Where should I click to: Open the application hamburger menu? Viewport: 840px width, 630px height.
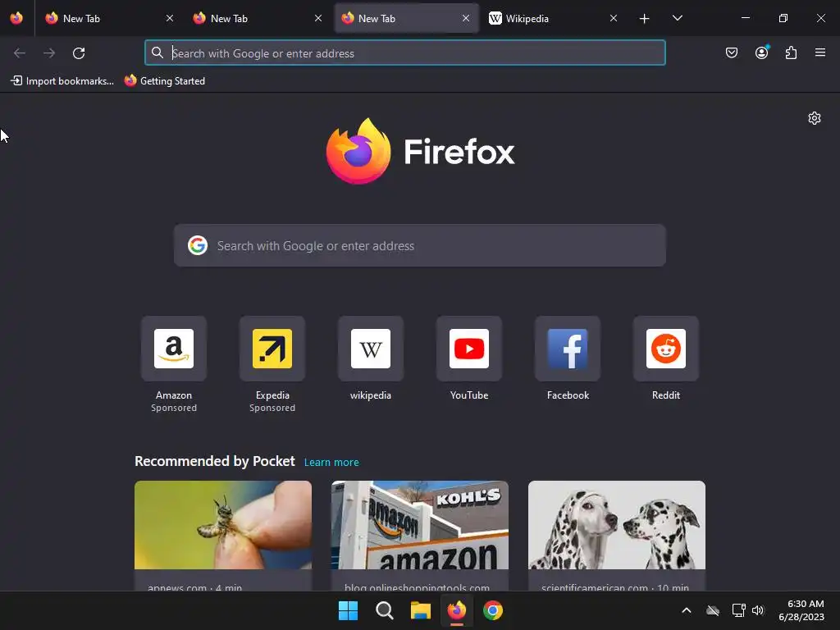[x=820, y=52]
